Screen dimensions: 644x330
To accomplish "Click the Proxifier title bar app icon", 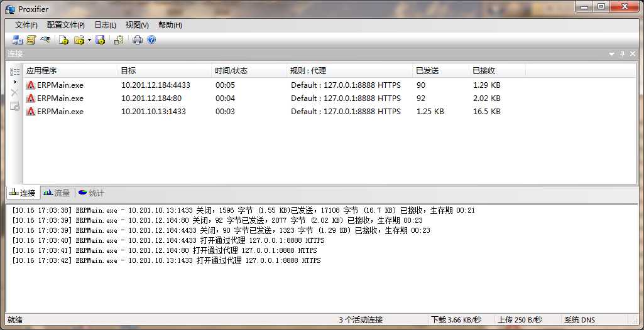I will 10,9.
